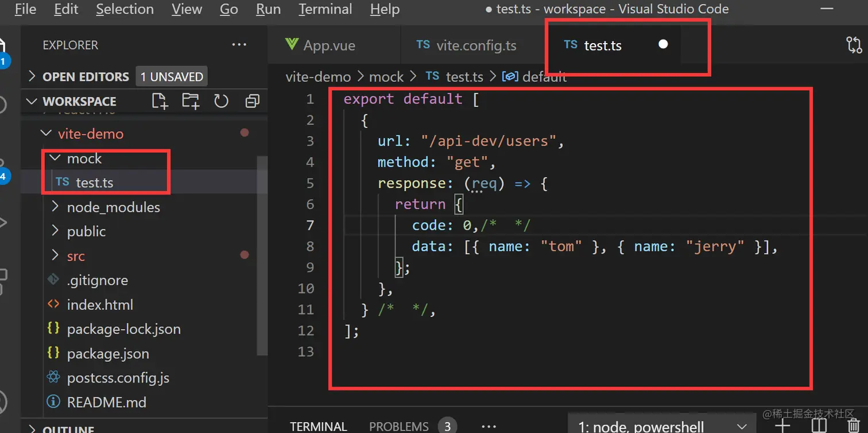The image size is (868, 433).
Task: Open the Run menu
Action: (x=268, y=9)
